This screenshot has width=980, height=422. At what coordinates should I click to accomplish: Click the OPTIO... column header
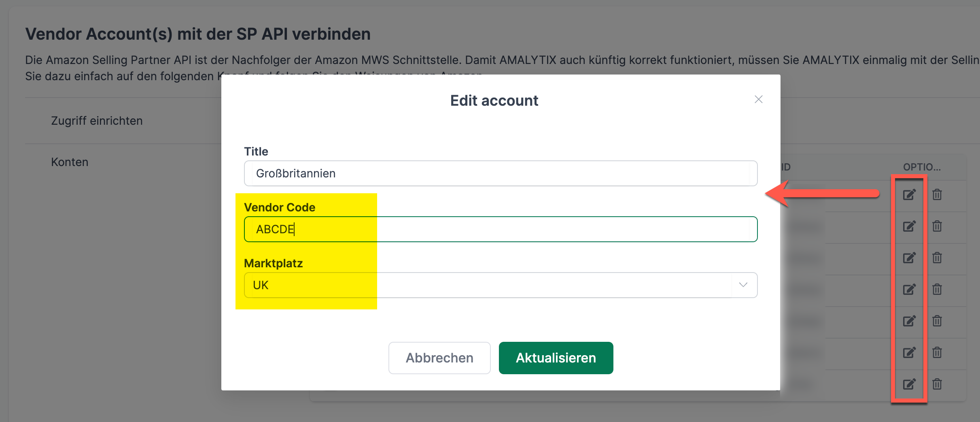[x=922, y=167]
